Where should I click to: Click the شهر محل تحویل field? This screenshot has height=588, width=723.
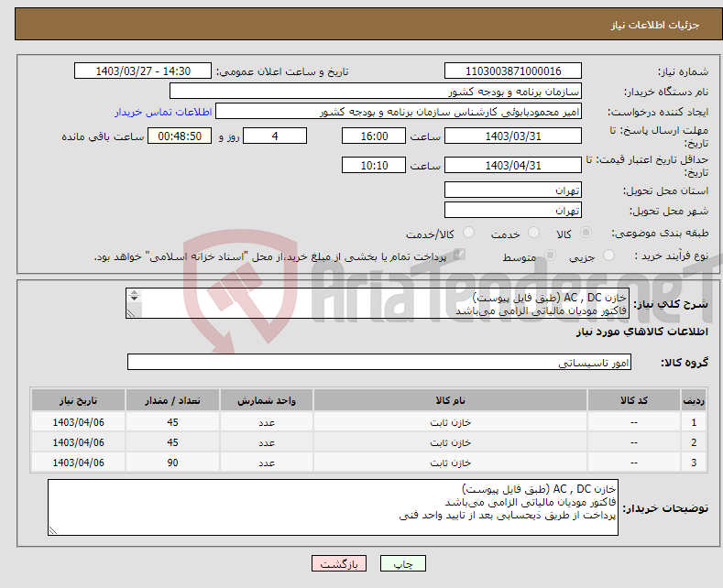coord(513,210)
